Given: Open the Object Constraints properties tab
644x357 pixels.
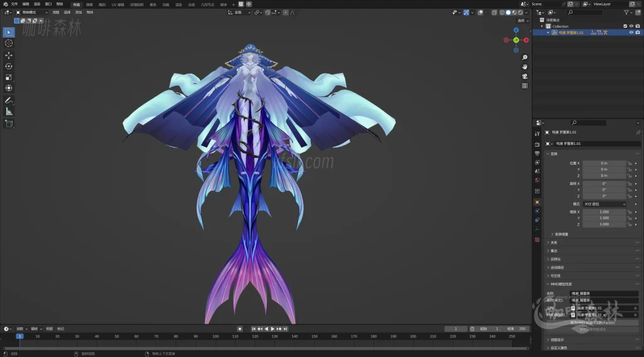Looking at the screenshot, I should point(537,220).
